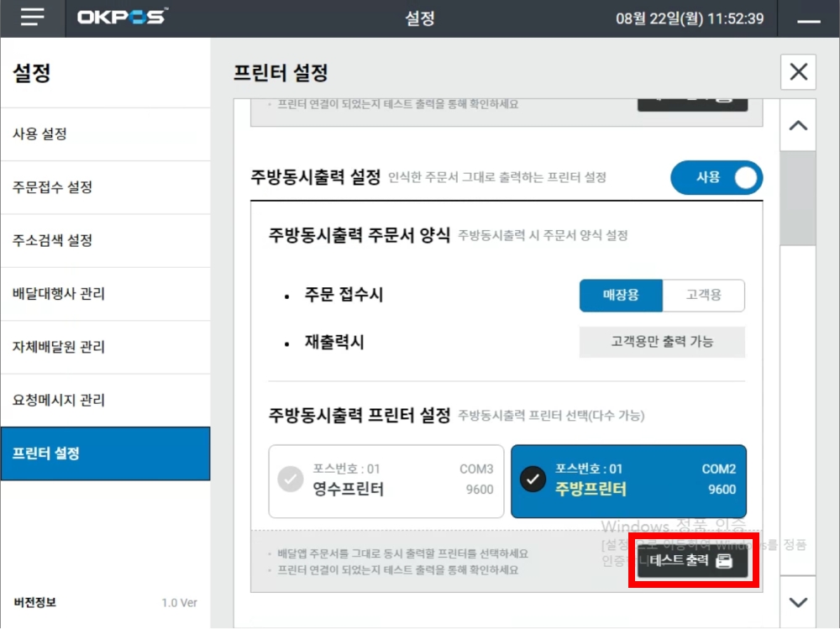Click the OKPOS logo

point(123,18)
